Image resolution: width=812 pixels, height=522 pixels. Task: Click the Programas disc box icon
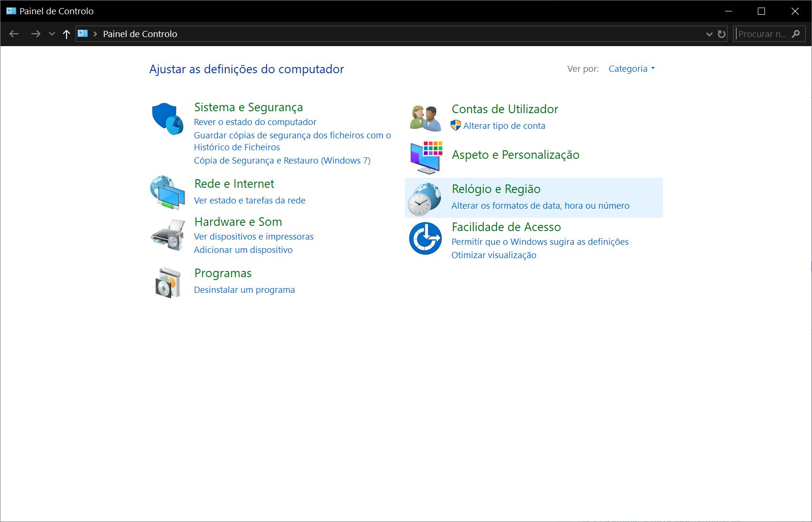(168, 282)
